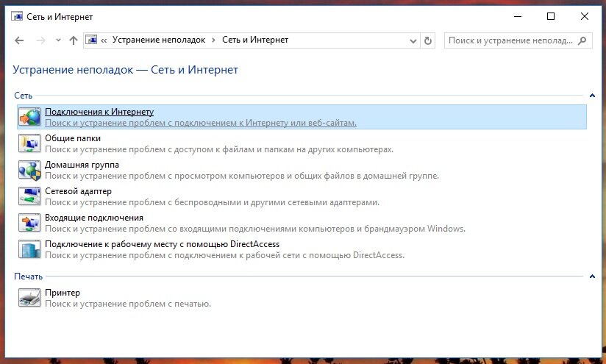Refresh the address bar location

coord(427,40)
